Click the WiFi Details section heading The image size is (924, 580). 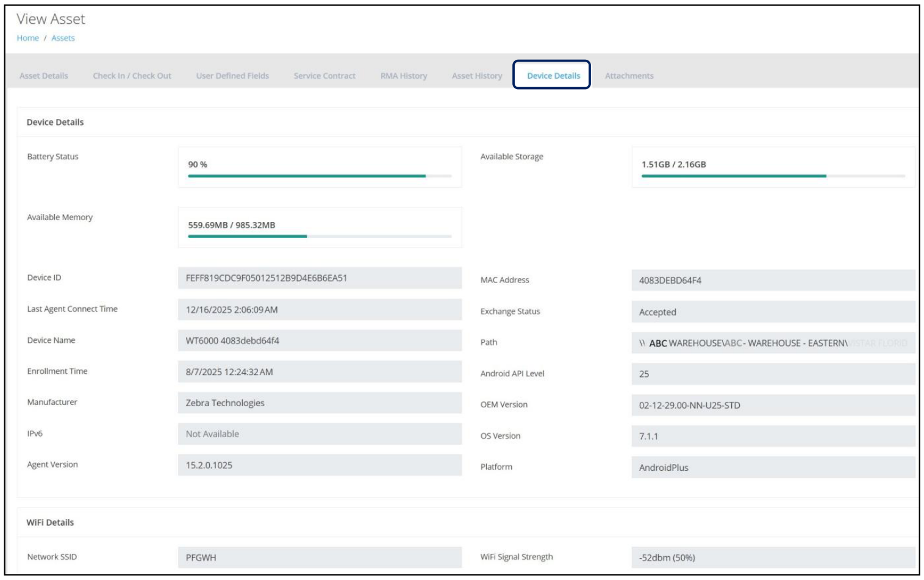50,522
